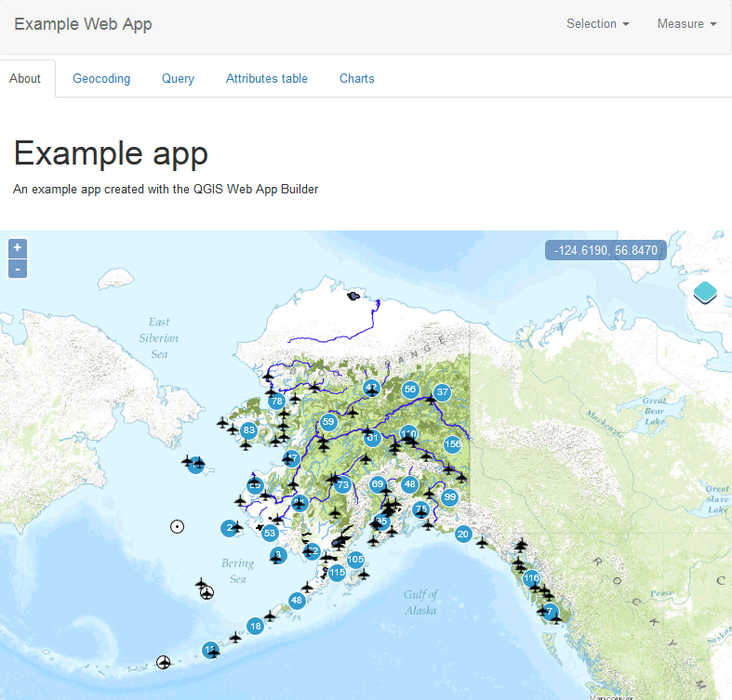
Task: Expand the Selection dropdown menu
Action: click(597, 24)
